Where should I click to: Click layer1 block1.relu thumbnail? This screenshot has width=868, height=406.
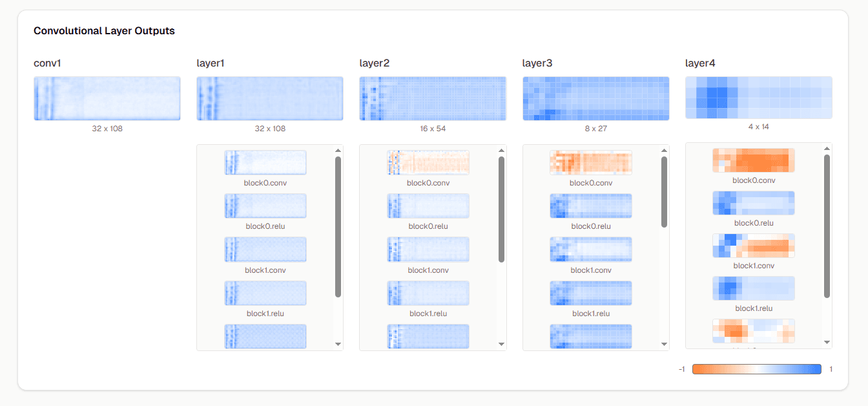tap(265, 293)
